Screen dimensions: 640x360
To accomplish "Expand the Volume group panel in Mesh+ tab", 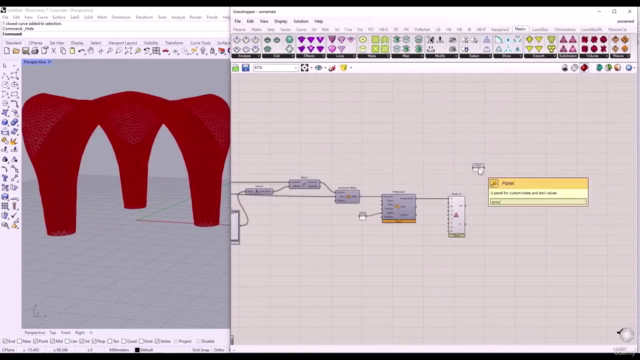I will coord(594,56).
